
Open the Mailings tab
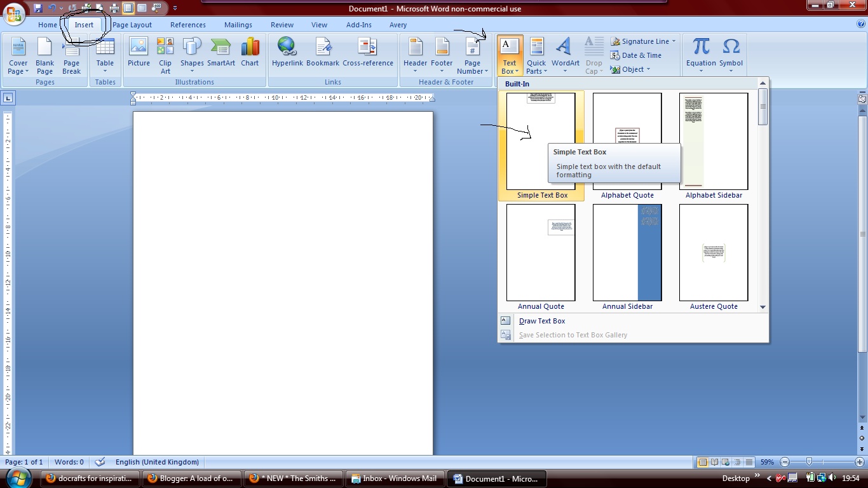coord(238,25)
